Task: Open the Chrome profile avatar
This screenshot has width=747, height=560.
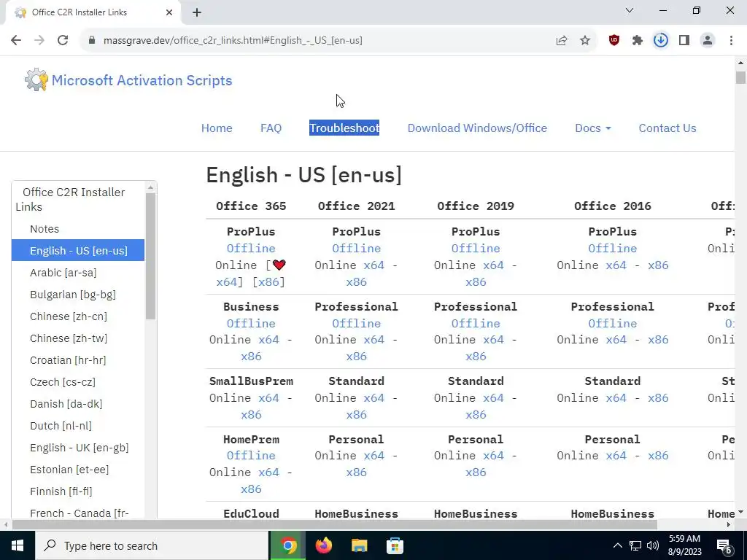Action: pos(708,41)
